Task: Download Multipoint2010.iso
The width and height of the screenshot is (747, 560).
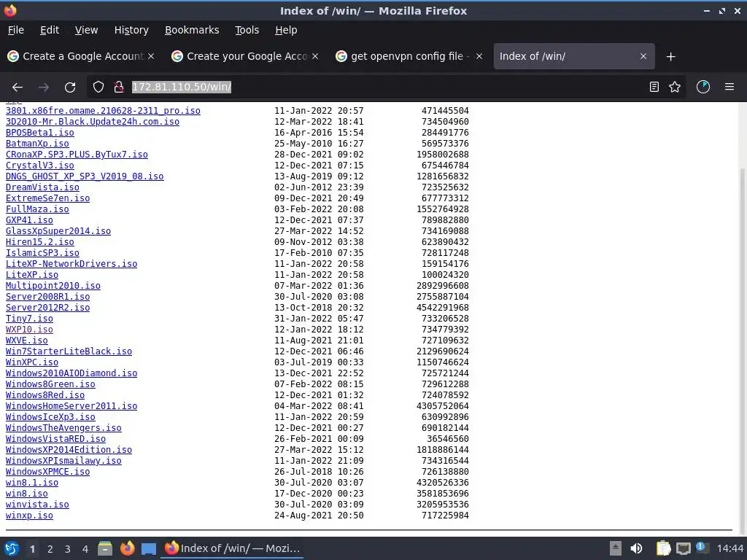Action: (53, 286)
